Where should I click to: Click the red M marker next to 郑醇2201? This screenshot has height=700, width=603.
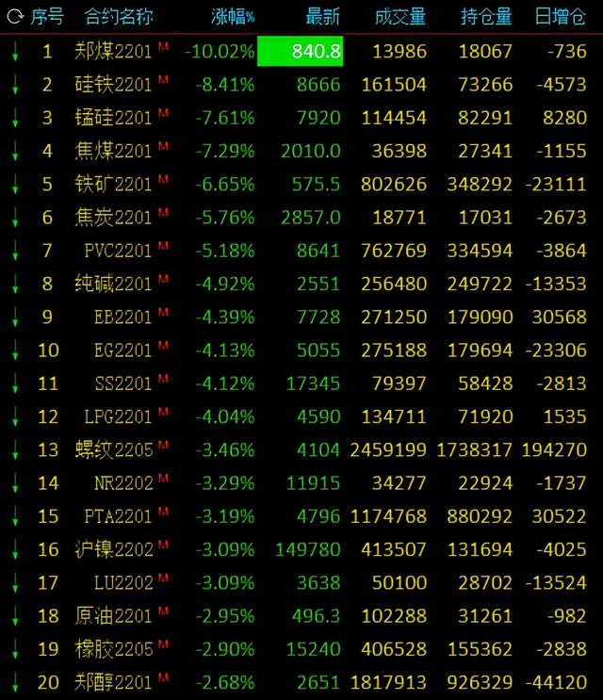click(163, 677)
